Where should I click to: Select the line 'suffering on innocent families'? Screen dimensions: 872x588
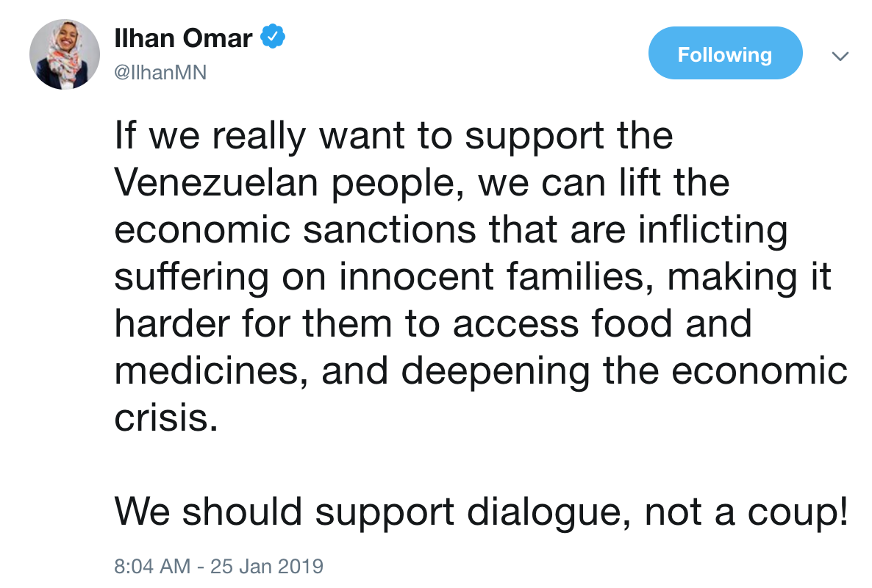tap(473, 277)
